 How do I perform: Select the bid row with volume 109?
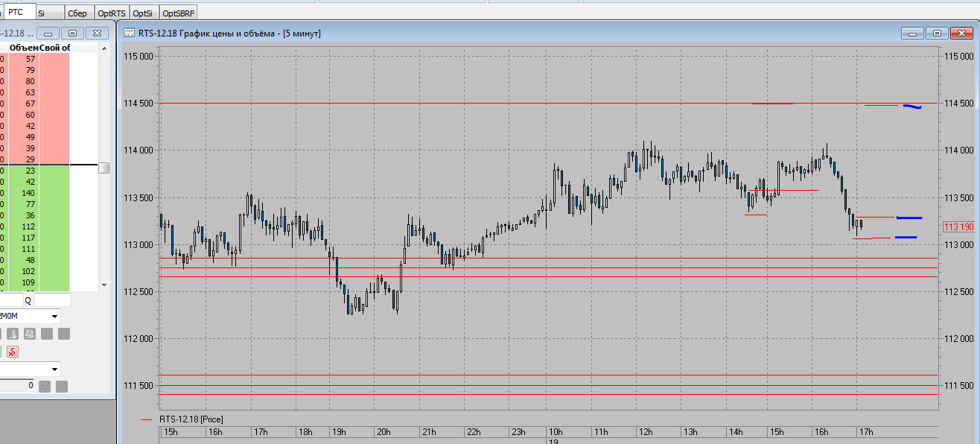point(34,282)
